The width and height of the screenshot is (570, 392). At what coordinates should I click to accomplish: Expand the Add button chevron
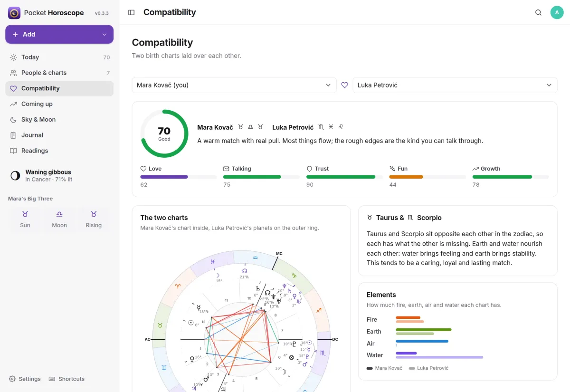pyautogui.click(x=104, y=34)
